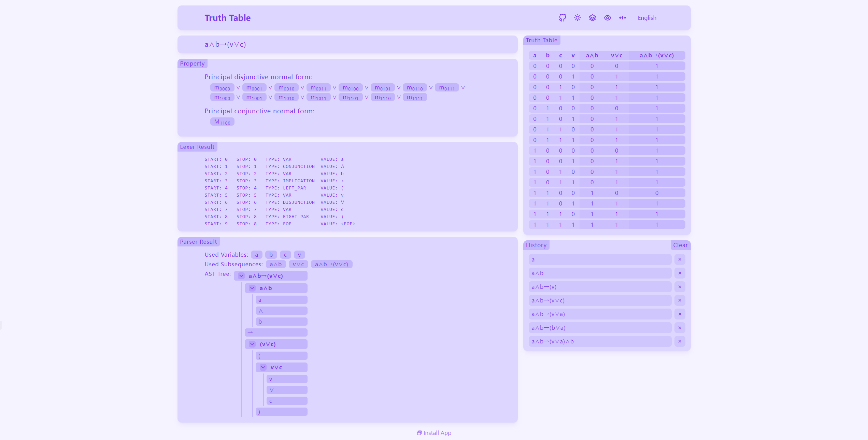Open the English language selector

tap(647, 18)
